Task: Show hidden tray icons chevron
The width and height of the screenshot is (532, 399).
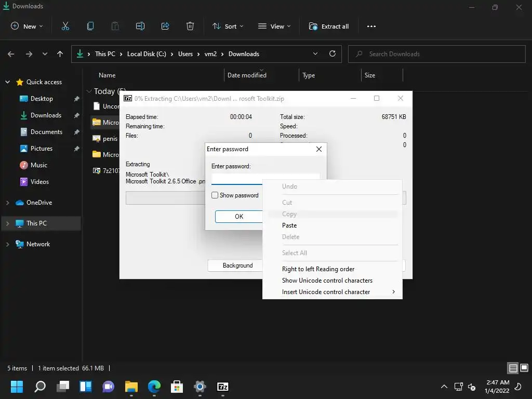Action: coord(444,387)
